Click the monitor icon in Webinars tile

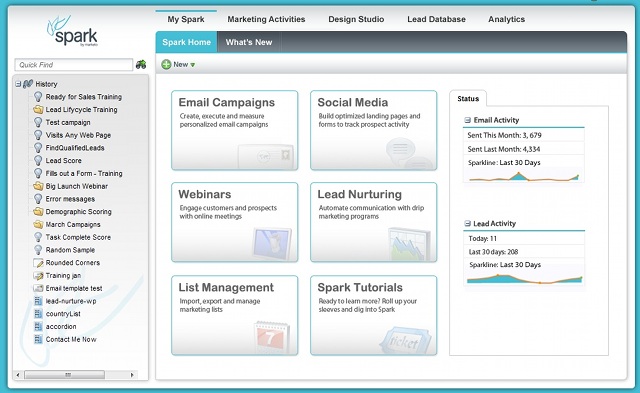tap(272, 244)
